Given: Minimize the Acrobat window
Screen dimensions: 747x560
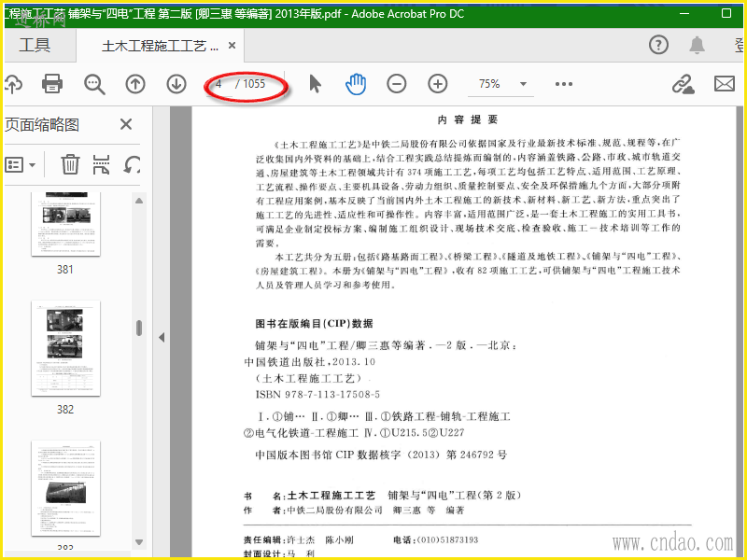Looking at the screenshot, I should pos(684,14).
